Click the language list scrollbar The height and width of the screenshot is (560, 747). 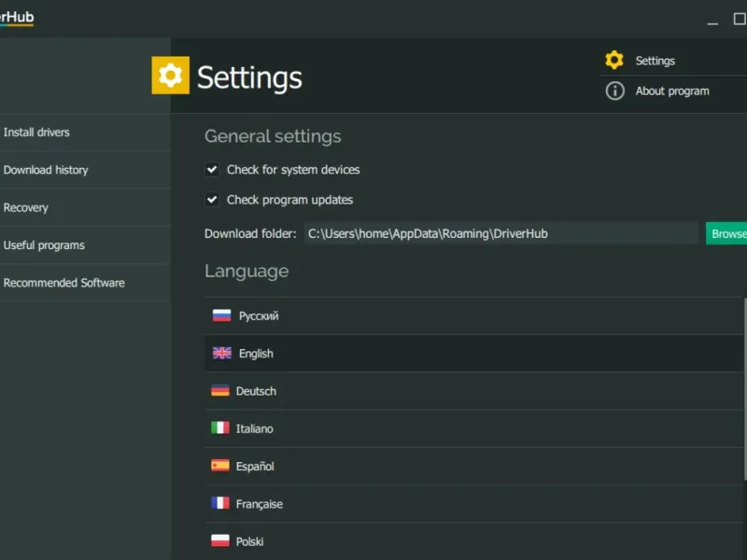(x=745, y=389)
